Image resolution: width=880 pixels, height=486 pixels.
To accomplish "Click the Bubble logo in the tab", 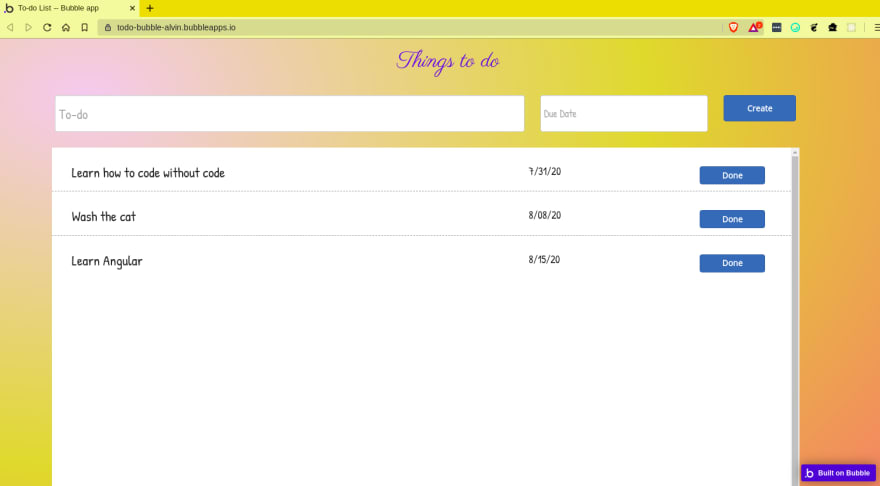I will [x=8, y=8].
